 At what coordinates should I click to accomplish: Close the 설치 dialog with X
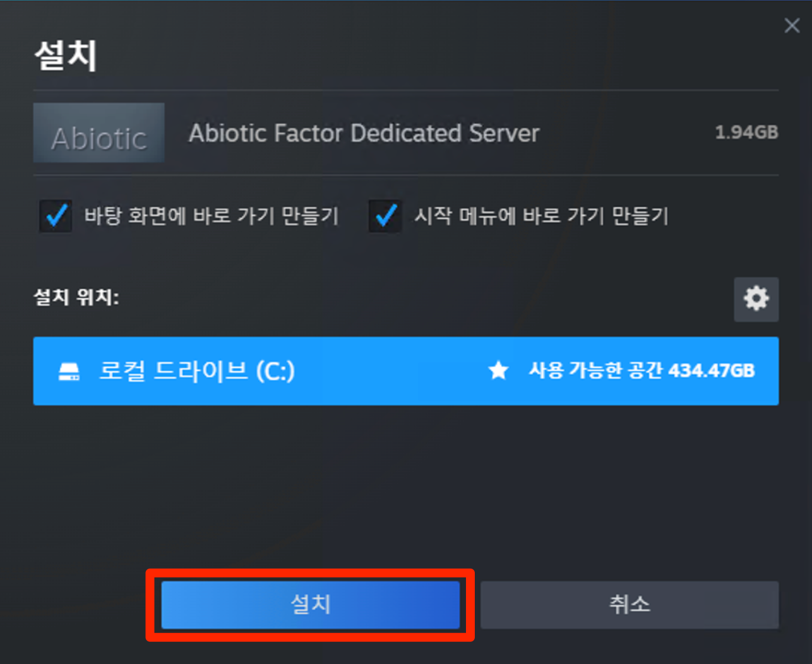(x=792, y=25)
